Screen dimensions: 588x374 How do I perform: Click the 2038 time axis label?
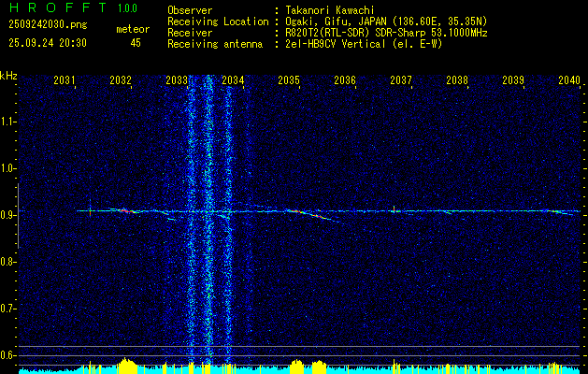(x=457, y=80)
